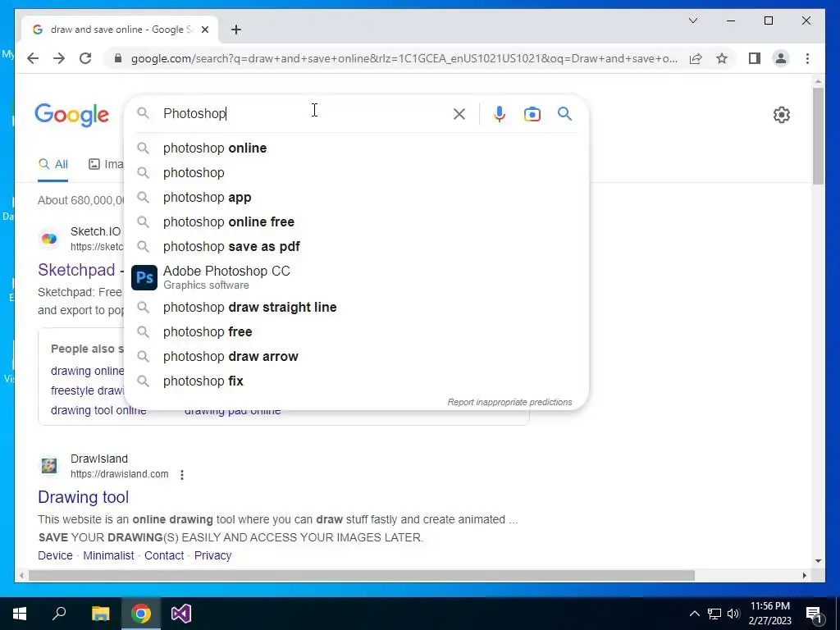This screenshot has width=840, height=630.
Task: Click 'drawing tool online' related search
Action: [x=98, y=410]
